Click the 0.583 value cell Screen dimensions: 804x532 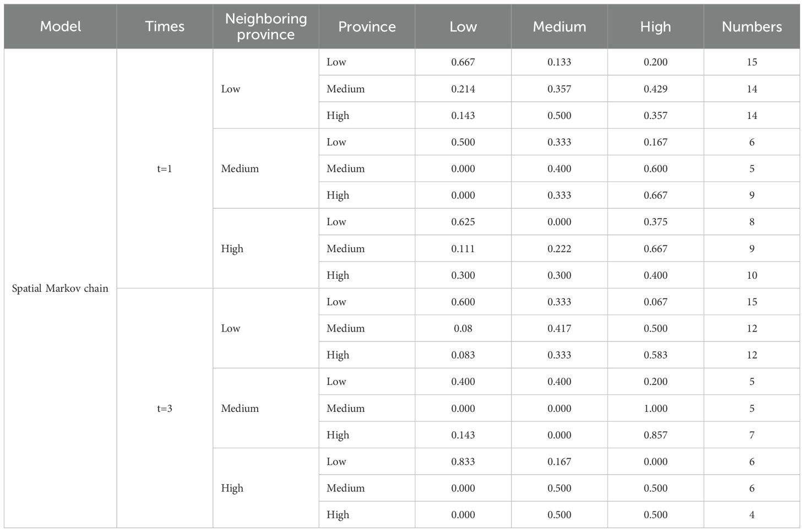point(655,355)
